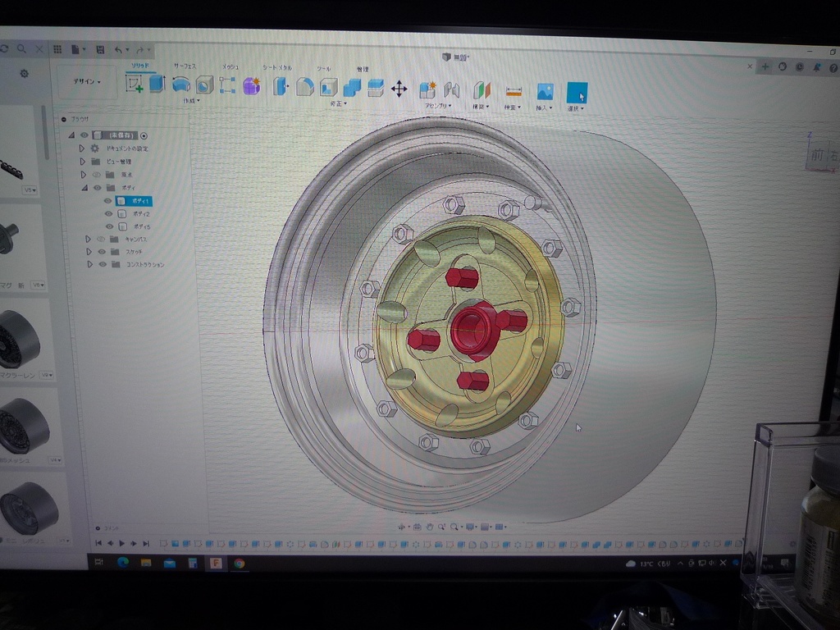The height and width of the screenshot is (630, 840).
Task: Click the data panel search magnifier
Action: (x=21, y=48)
